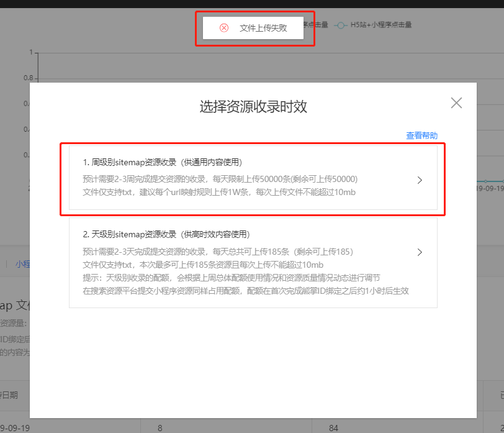This screenshot has width=504, height=433.
Task: Click the chart y-axis label 0.8
Action: (x=29, y=78)
